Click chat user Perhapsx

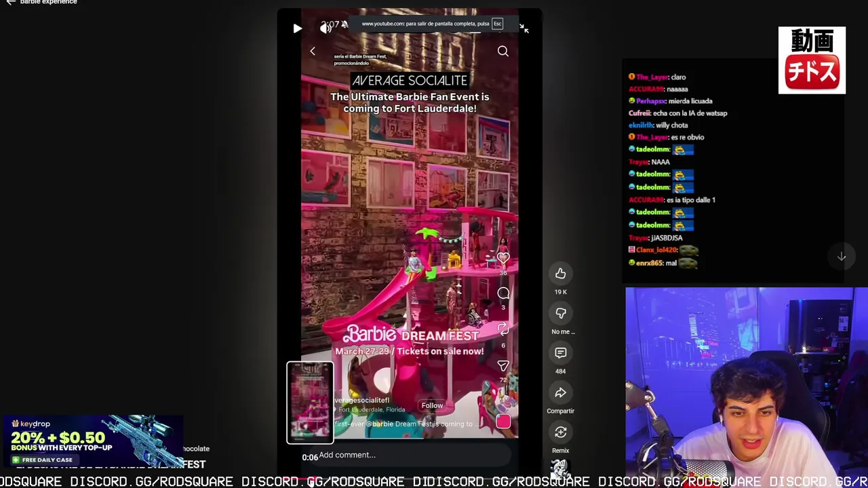[650, 101]
